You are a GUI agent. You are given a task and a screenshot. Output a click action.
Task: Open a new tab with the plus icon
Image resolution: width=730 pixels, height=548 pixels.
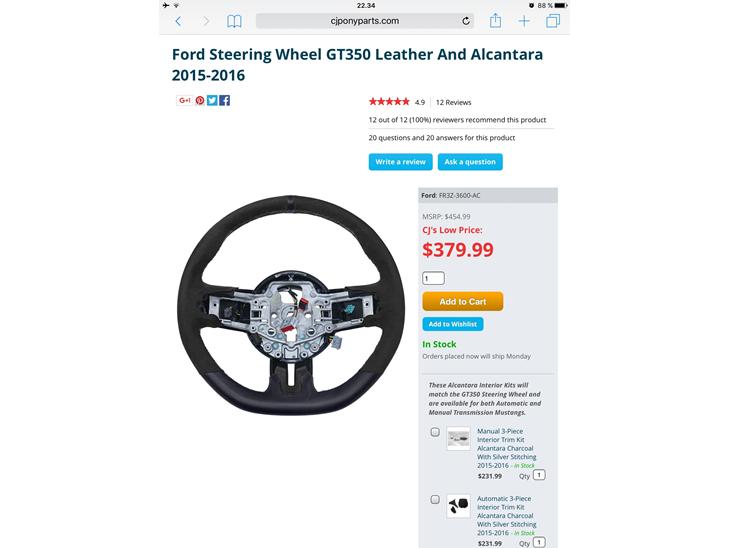point(524,21)
